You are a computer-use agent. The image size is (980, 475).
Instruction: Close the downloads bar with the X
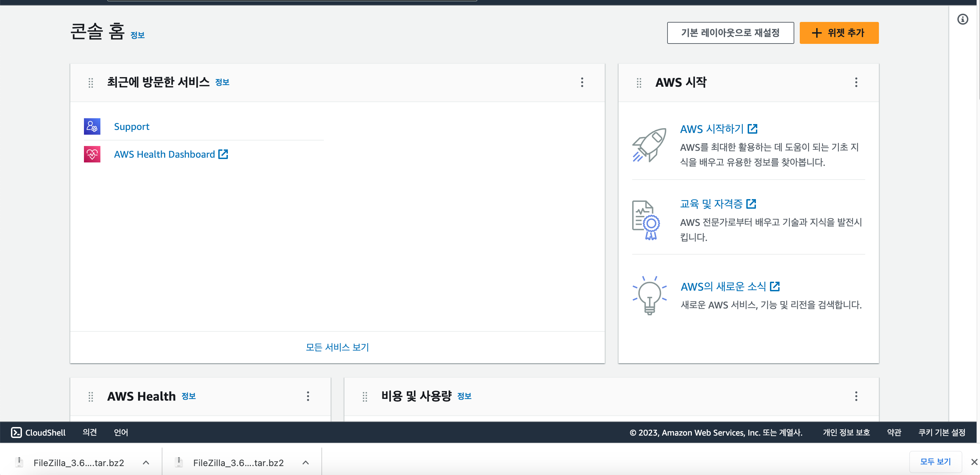tap(974, 462)
